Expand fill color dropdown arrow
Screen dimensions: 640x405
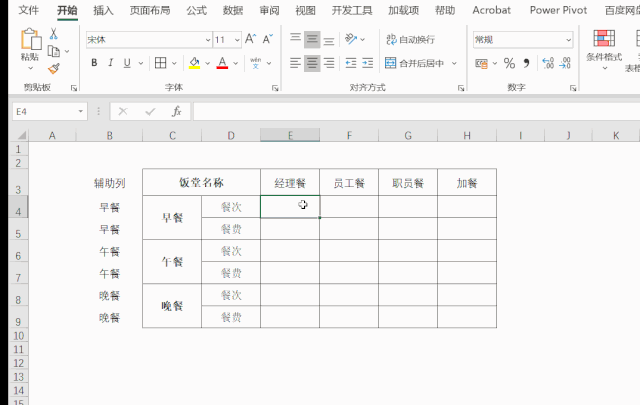207,63
